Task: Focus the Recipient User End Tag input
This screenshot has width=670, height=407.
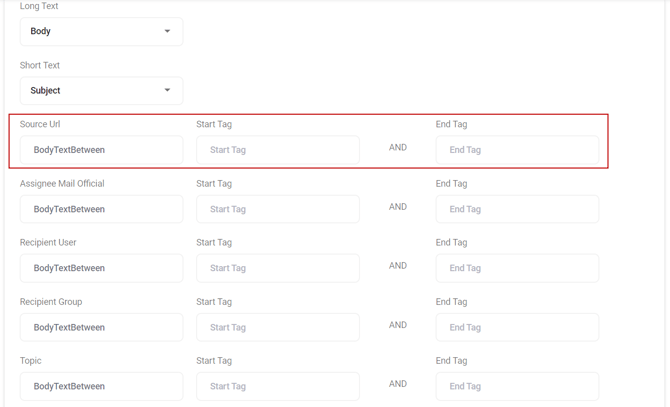Action: click(x=517, y=268)
